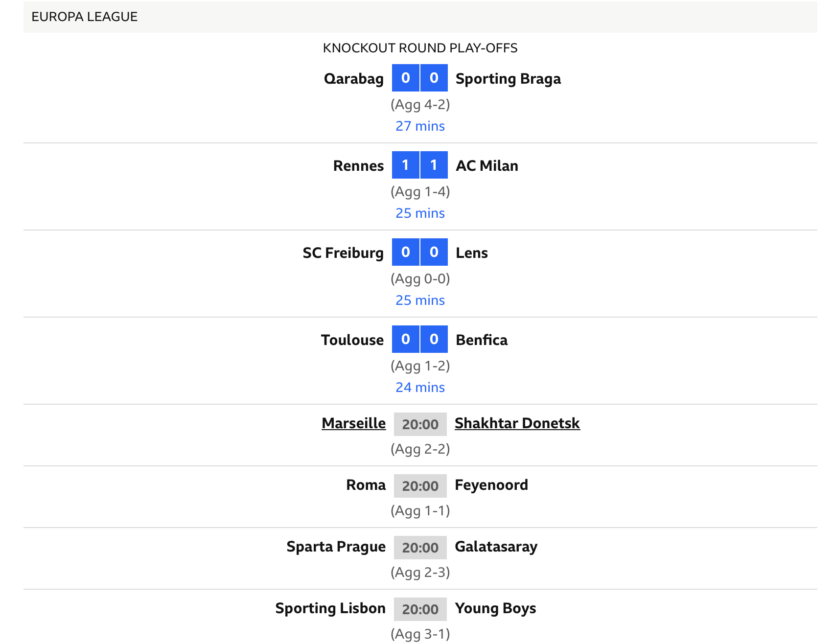The height and width of the screenshot is (644, 834).
Task: Click the Marseille team link
Action: (353, 423)
